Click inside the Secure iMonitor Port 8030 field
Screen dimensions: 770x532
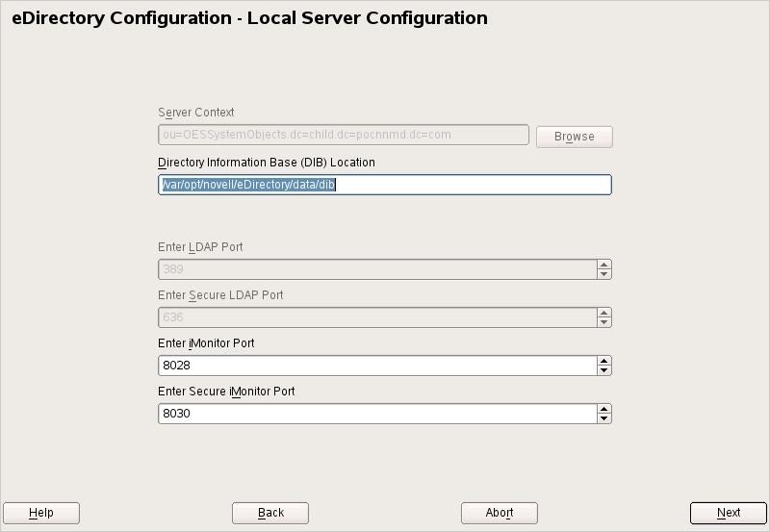pos(377,414)
